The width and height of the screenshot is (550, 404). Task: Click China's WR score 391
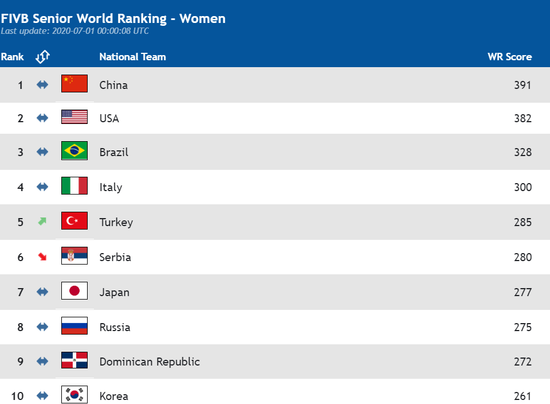[x=523, y=85]
